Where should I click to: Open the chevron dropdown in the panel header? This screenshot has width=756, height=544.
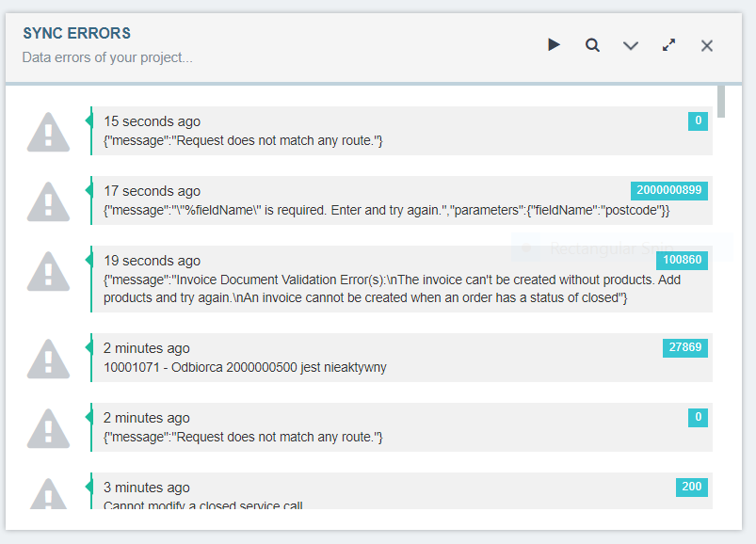(x=630, y=44)
